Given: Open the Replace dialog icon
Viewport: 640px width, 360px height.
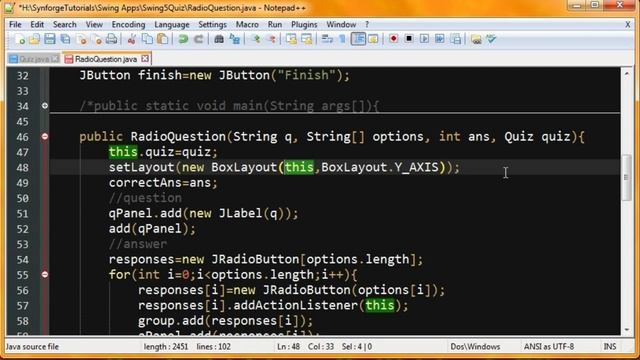Looking at the screenshot, I should (x=235, y=39).
